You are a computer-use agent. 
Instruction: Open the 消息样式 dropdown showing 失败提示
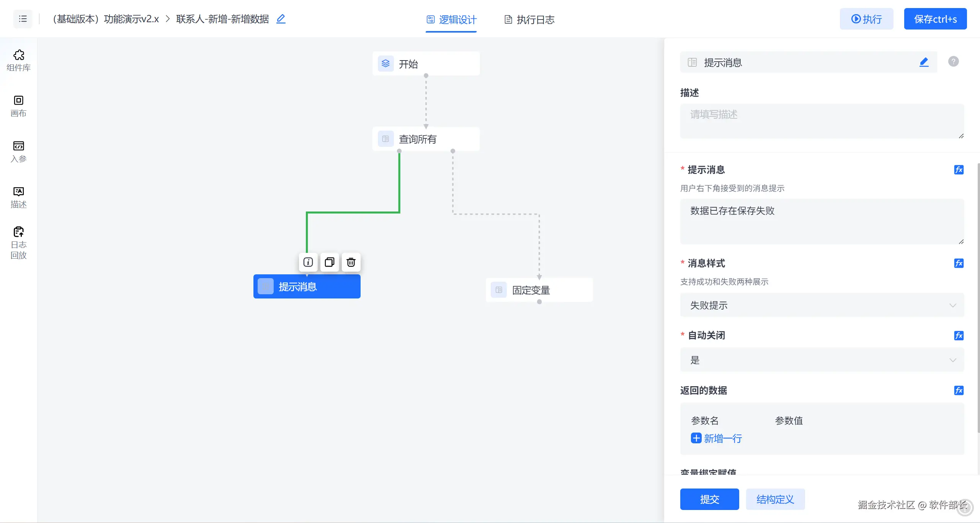pyautogui.click(x=822, y=305)
